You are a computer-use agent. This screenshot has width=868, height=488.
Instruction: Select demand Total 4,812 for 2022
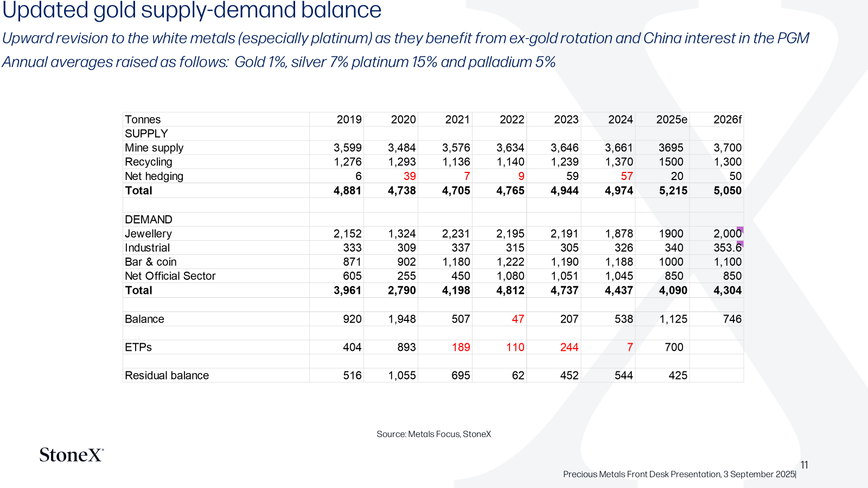[x=510, y=291]
